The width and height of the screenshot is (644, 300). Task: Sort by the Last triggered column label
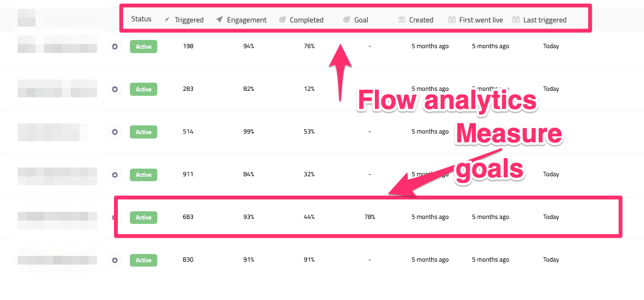tap(545, 20)
